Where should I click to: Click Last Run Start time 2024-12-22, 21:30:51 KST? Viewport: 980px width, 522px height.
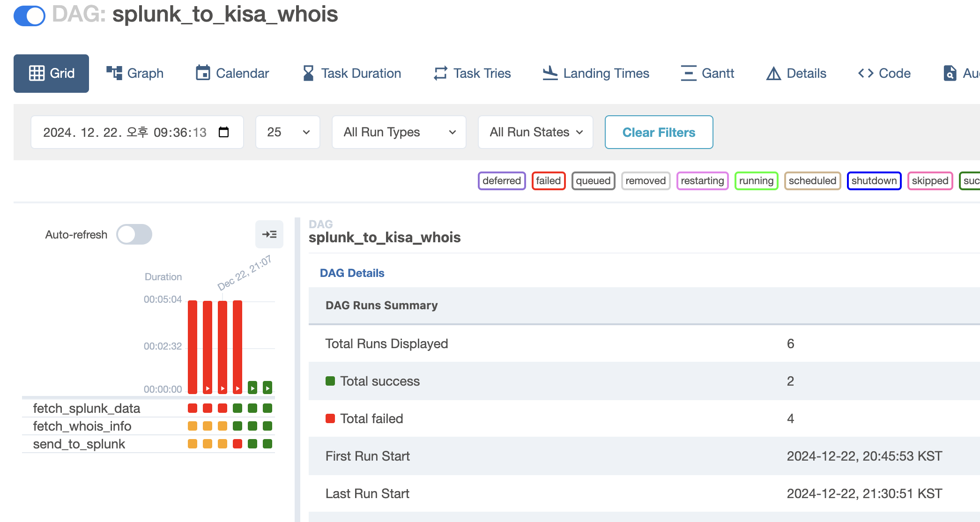coord(864,493)
